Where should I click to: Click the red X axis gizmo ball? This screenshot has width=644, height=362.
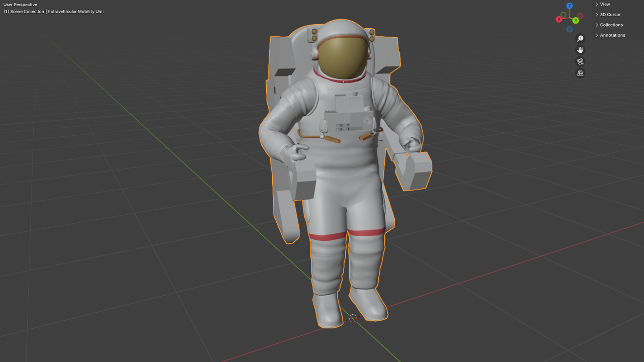[x=559, y=19]
